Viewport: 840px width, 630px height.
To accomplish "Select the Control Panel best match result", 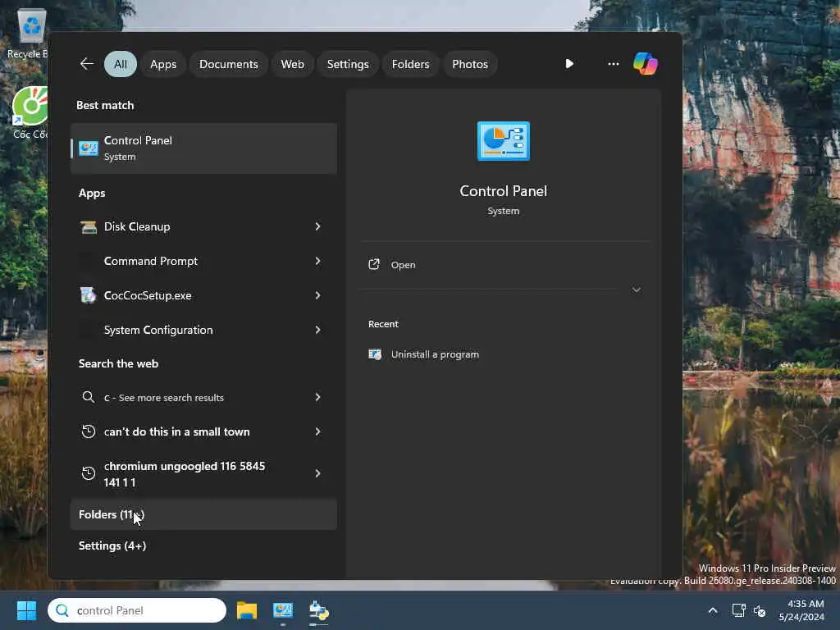I will (x=203, y=148).
